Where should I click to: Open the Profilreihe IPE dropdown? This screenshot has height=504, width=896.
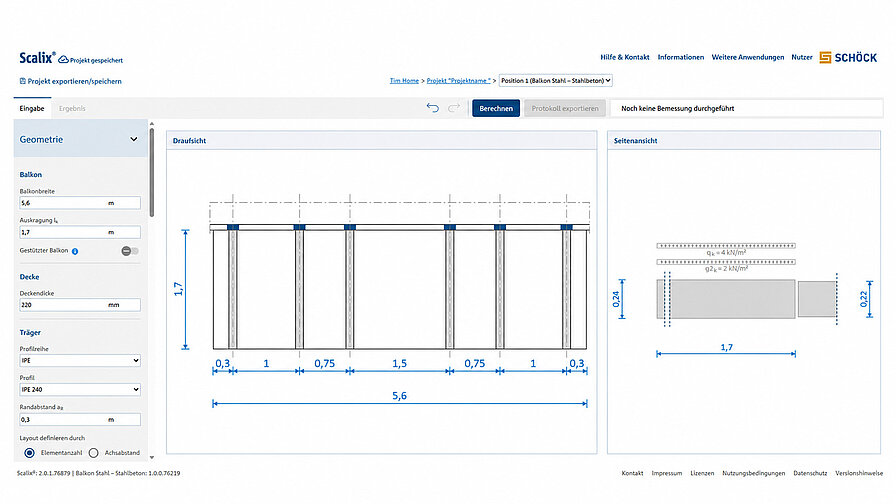pyautogui.click(x=80, y=361)
